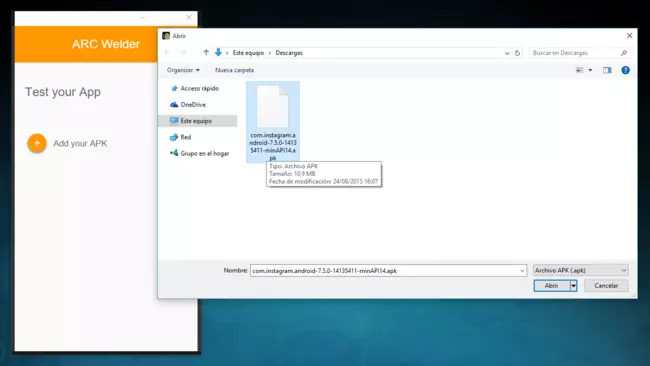Open the help question mark icon
650x366 pixels.
[x=626, y=70]
